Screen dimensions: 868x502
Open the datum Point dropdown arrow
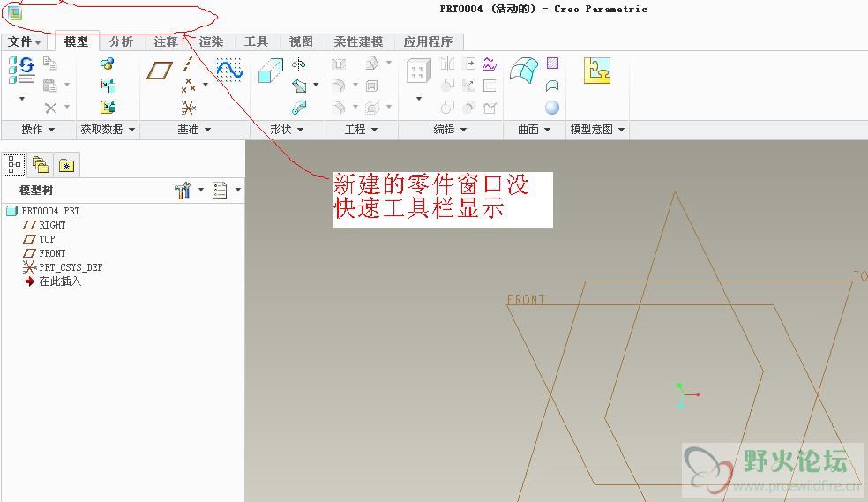[206, 85]
